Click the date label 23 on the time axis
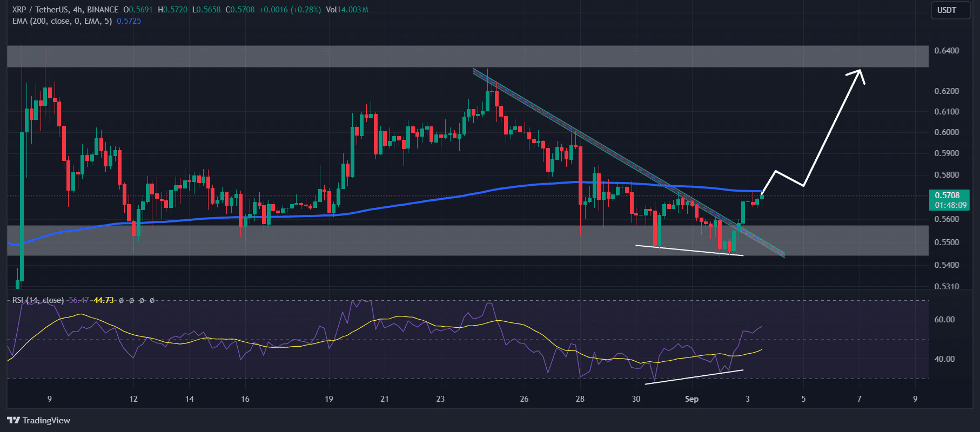980x432 pixels. pyautogui.click(x=441, y=399)
